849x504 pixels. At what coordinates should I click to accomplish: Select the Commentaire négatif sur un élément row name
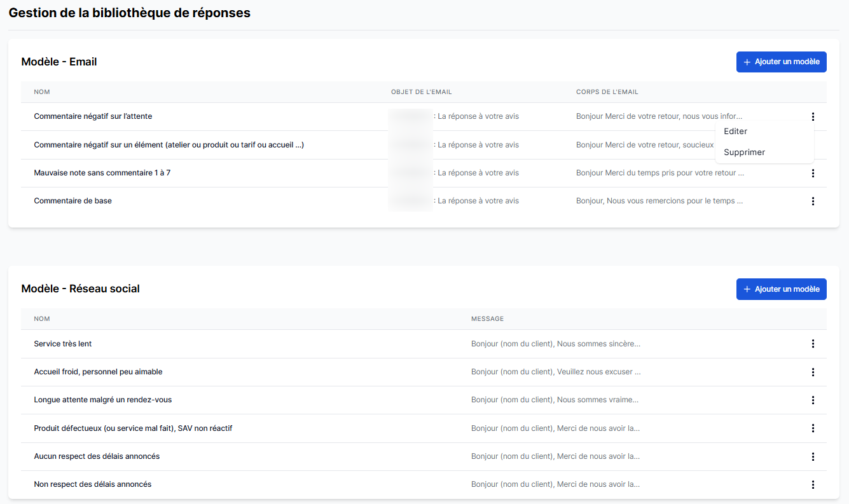(x=169, y=145)
